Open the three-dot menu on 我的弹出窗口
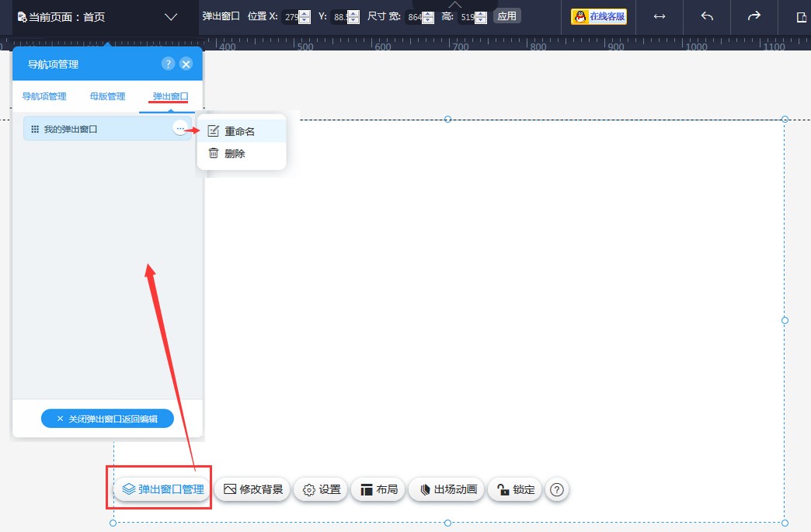This screenshot has width=811, height=532. (x=180, y=128)
